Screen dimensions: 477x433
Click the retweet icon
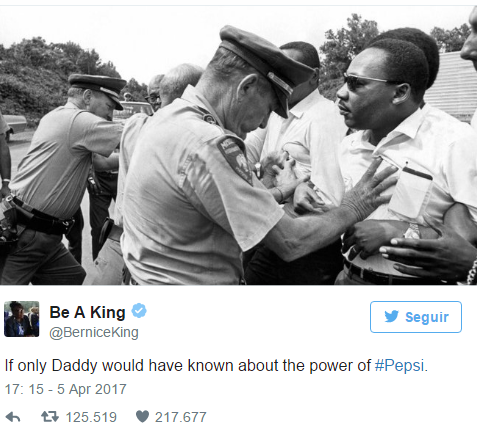[x=50, y=417]
